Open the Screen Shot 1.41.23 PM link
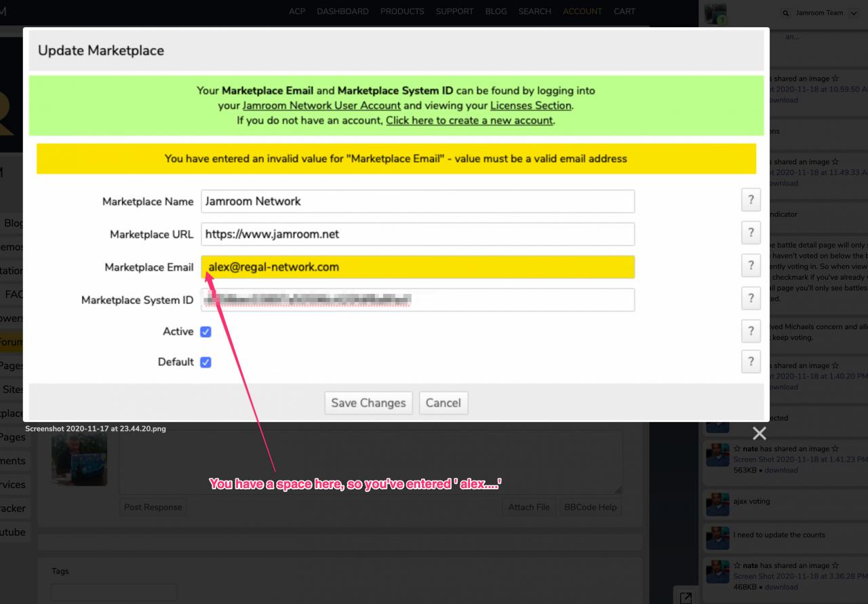 [x=800, y=459]
